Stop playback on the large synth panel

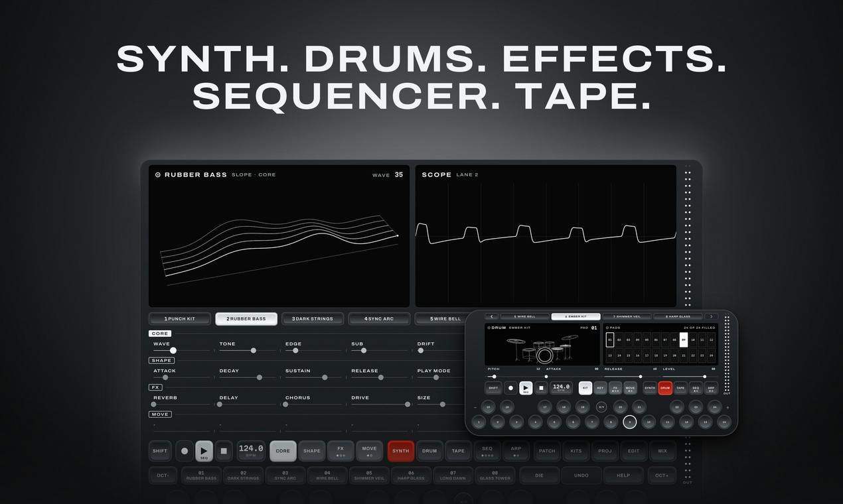coord(224,451)
